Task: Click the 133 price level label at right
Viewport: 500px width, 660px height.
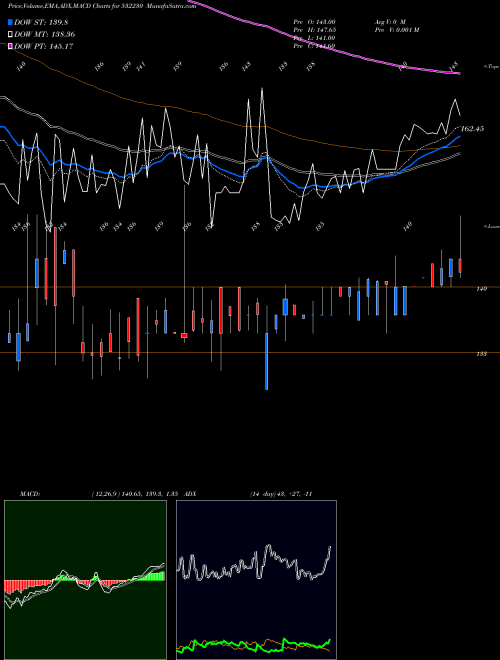Action: (482, 354)
